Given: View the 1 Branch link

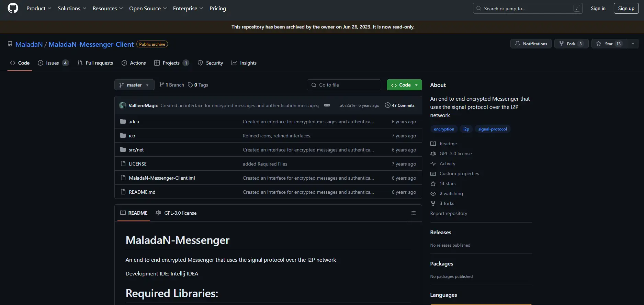Looking at the screenshot, I should tap(172, 85).
